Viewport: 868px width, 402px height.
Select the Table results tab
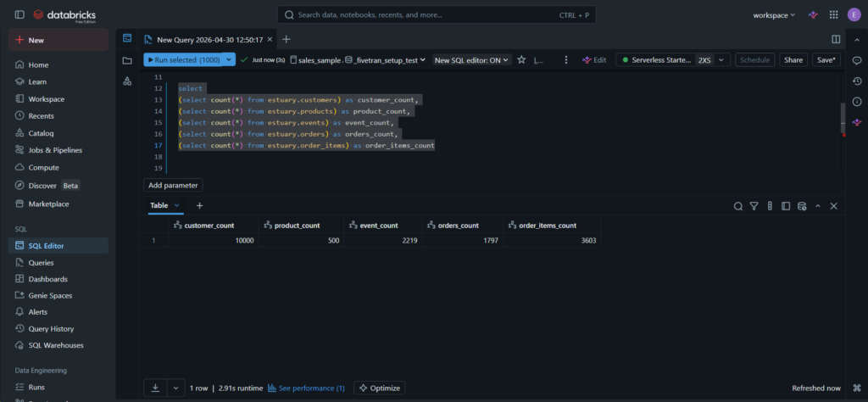(x=159, y=205)
